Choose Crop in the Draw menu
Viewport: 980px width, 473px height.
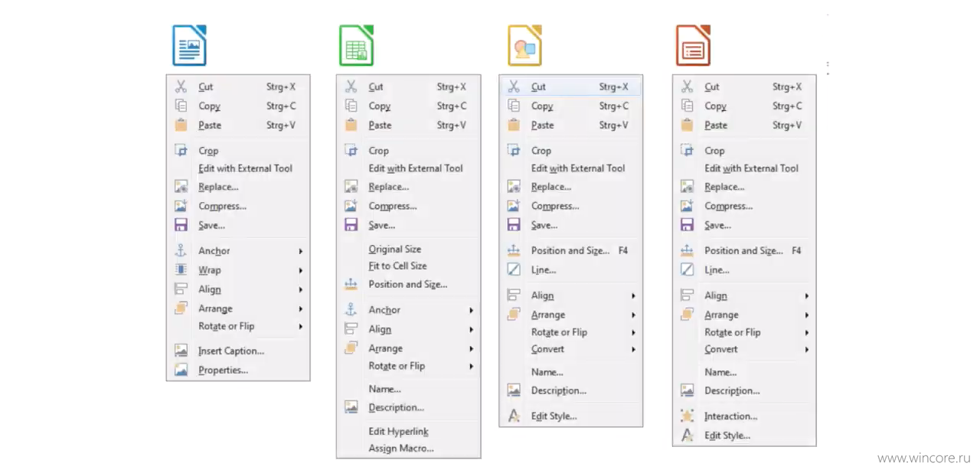pyautogui.click(x=541, y=151)
